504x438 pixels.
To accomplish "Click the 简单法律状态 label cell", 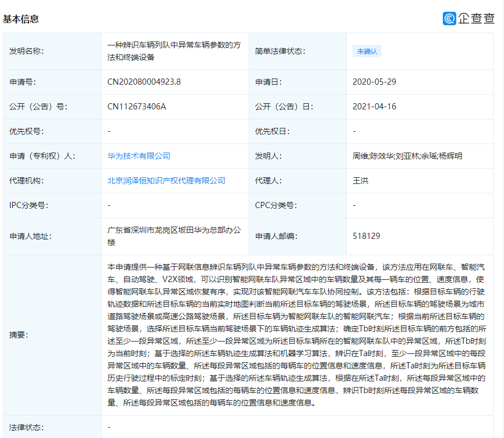I will coord(297,51).
